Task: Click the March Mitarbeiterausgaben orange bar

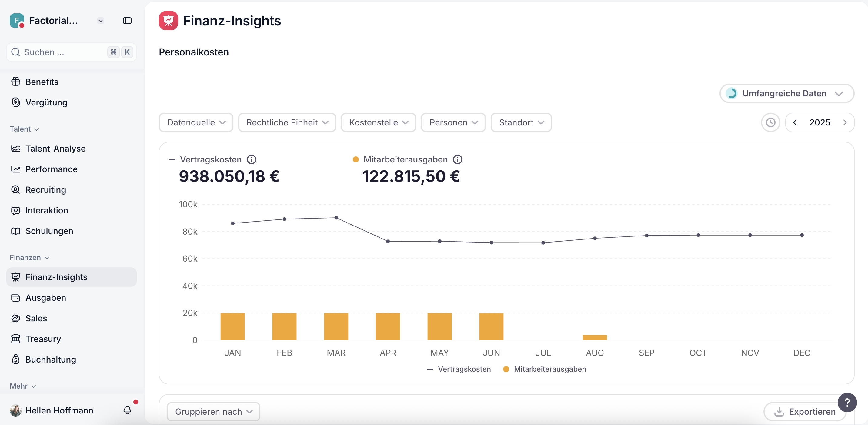Action: (336, 326)
